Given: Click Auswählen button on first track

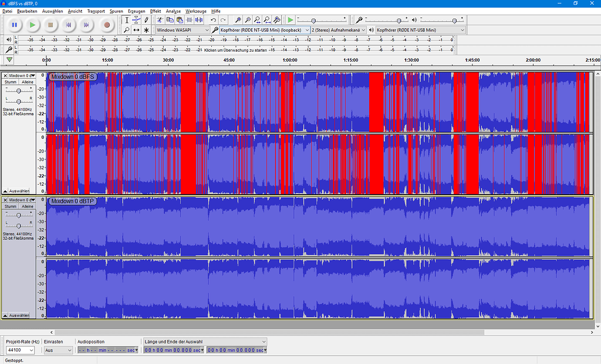Looking at the screenshot, I should coord(18,190).
